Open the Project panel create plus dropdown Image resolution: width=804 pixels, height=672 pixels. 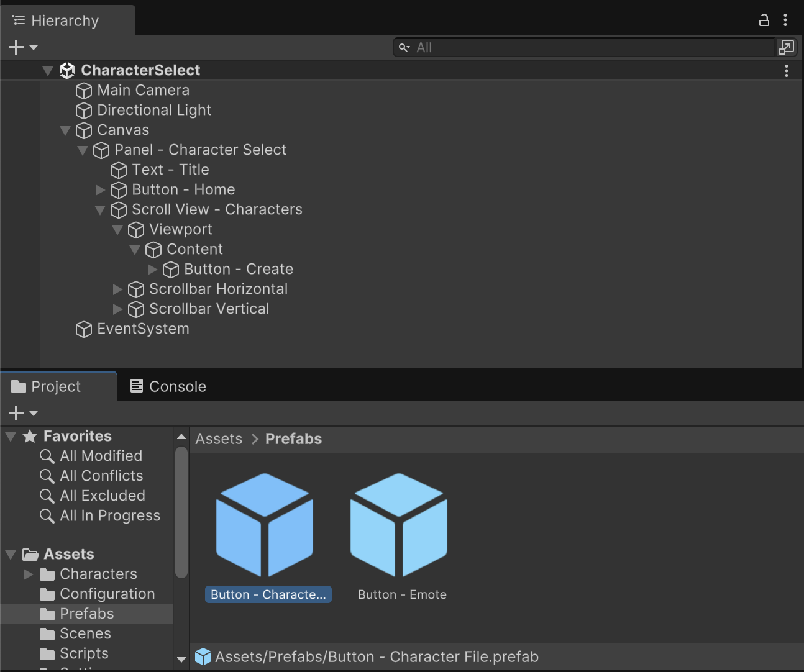[x=23, y=413]
